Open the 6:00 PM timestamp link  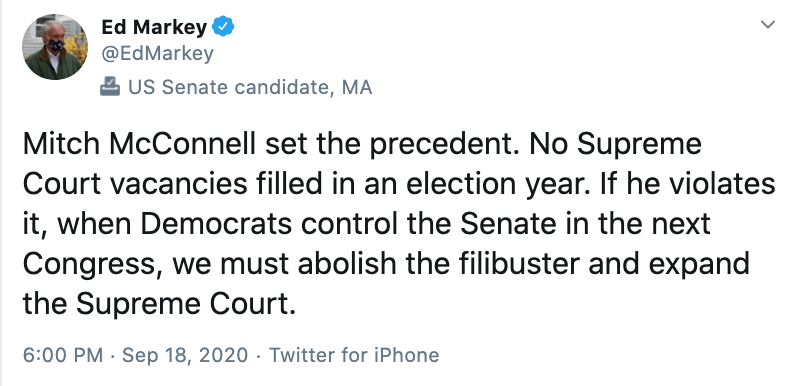point(63,355)
